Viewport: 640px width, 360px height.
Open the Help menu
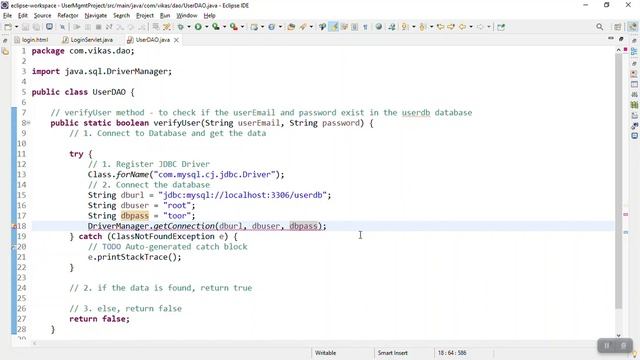209,16
